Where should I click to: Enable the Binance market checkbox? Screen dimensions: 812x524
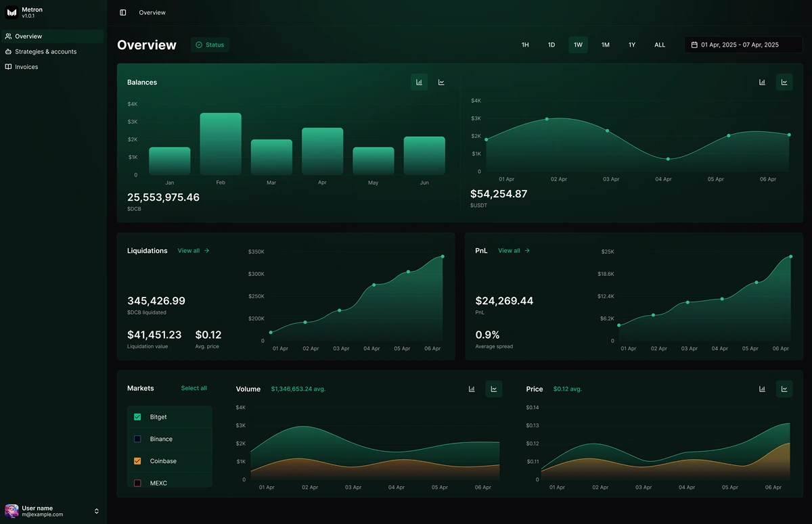click(x=137, y=439)
